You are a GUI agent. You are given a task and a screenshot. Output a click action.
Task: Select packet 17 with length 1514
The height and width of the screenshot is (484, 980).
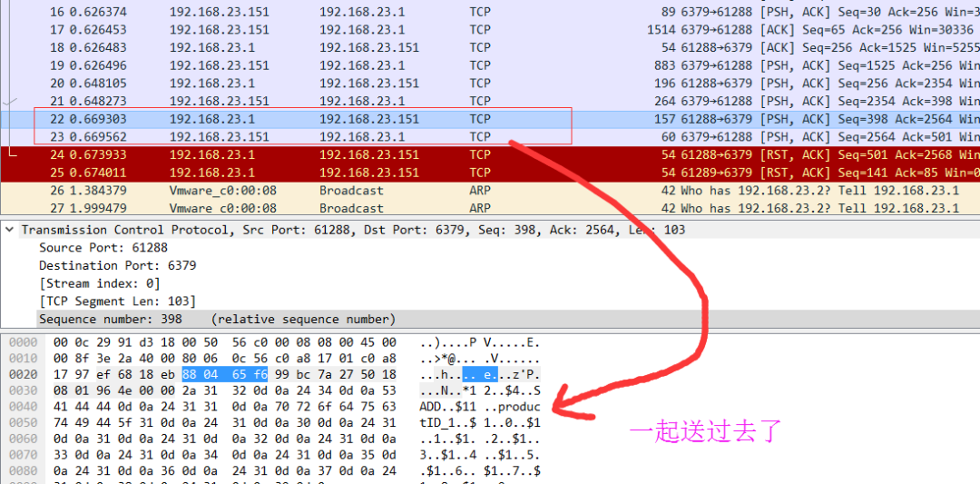click(x=490, y=29)
